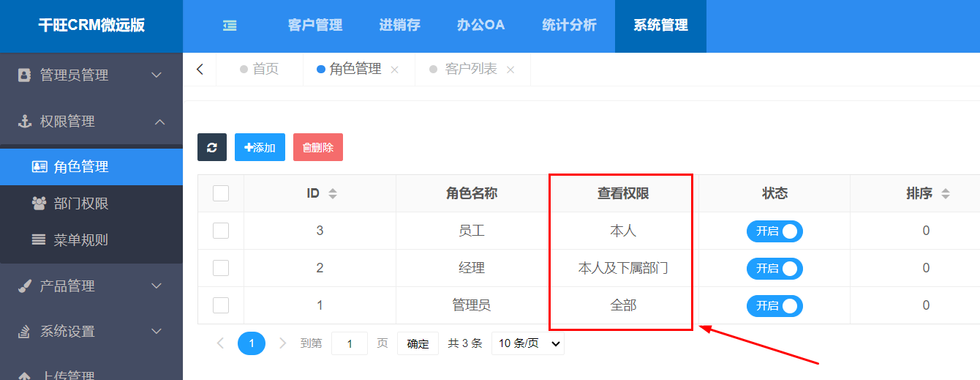This screenshot has width=980, height=380.
Task: Expand the 系统设置 sidebar menu
Action: 91,331
